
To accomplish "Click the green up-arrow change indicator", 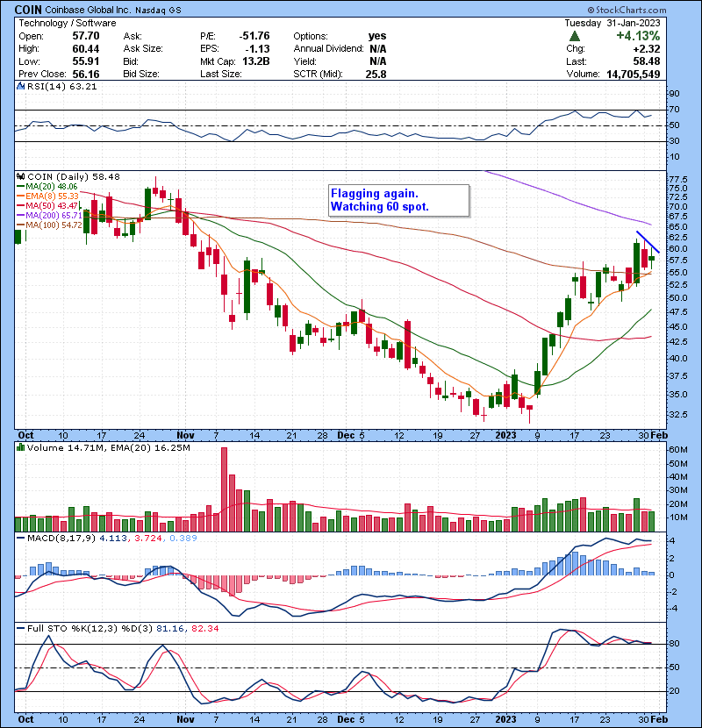I will pyautogui.click(x=574, y=36).
